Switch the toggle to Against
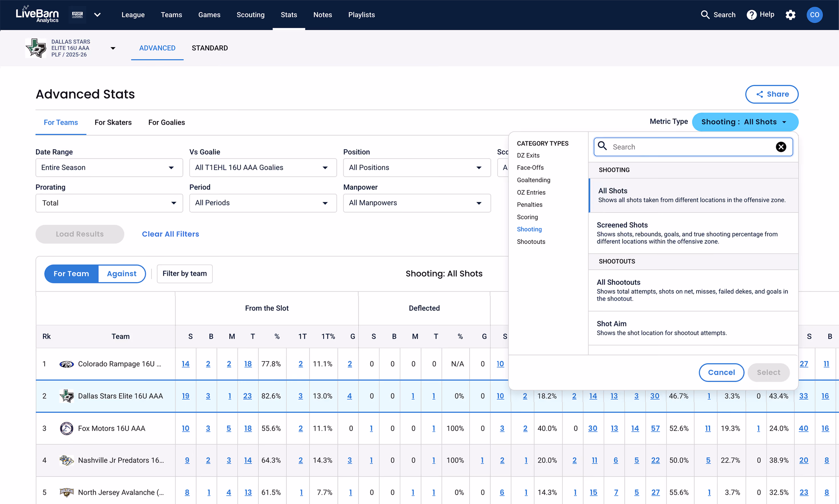 [121, 274]
